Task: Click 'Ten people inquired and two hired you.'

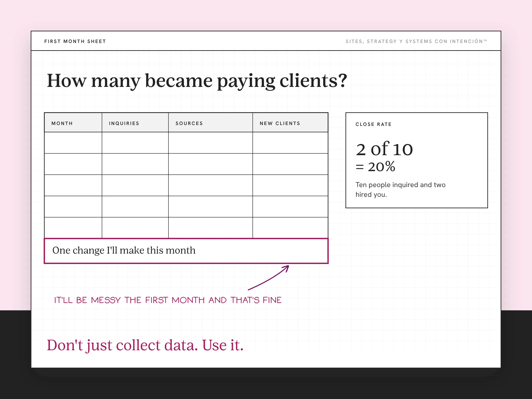Action: (401, 190)
